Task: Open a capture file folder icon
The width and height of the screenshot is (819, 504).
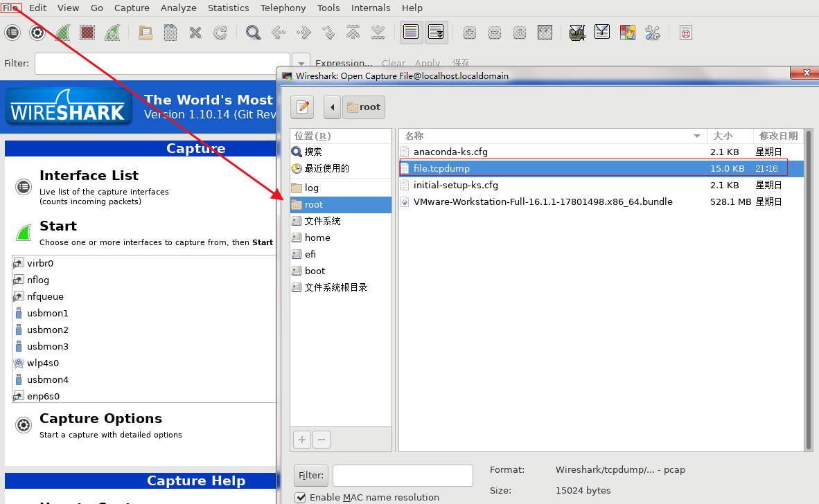Action: (x=146, y=33)
